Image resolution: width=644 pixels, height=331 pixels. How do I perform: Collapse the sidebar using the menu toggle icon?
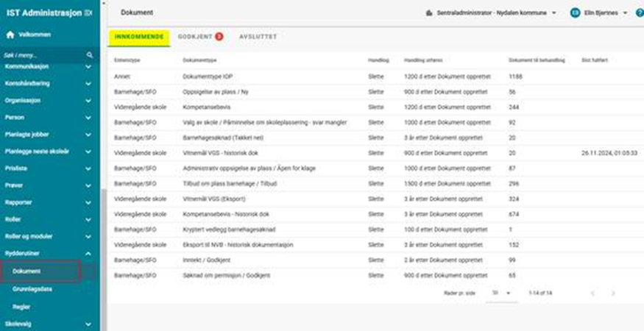(x=89, y=13)
